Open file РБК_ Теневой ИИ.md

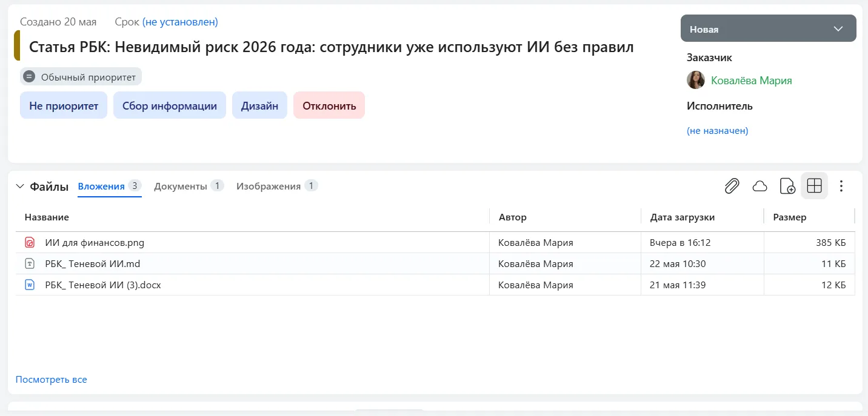pyautogui.click(x=93, y=264)
